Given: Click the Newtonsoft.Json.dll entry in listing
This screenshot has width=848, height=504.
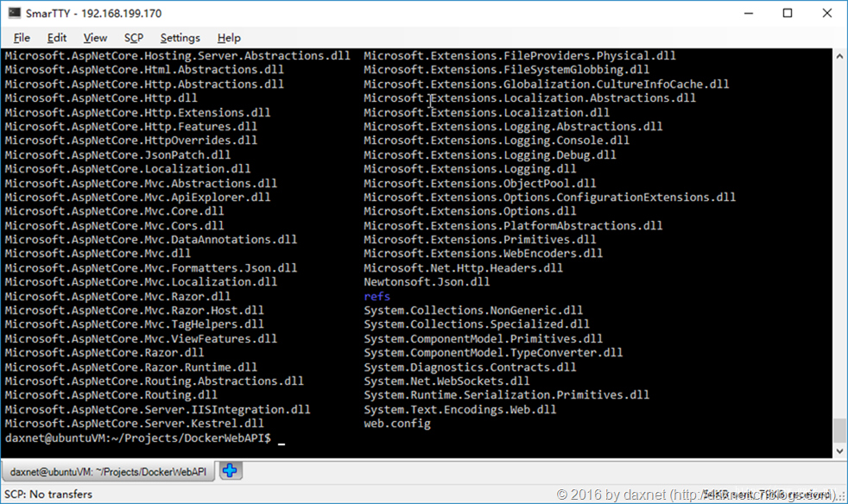Looking at the screenshot, I should point(427,281).
